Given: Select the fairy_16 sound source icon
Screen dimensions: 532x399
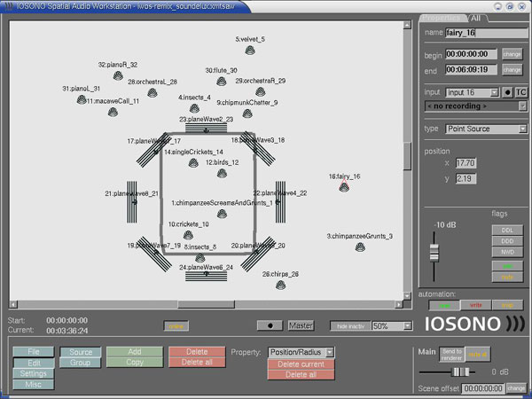Looking at the screenshot, I should click(x=344, y=187).
